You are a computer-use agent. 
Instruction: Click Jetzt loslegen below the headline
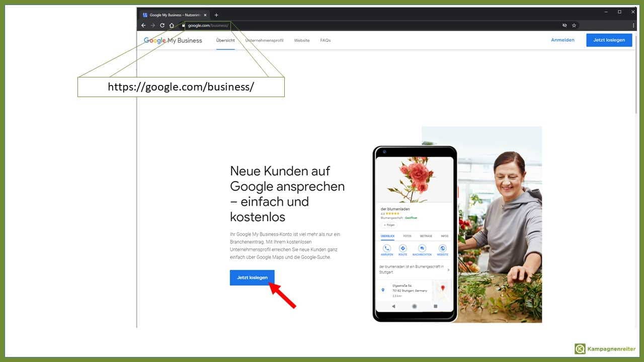click(252, 278)
